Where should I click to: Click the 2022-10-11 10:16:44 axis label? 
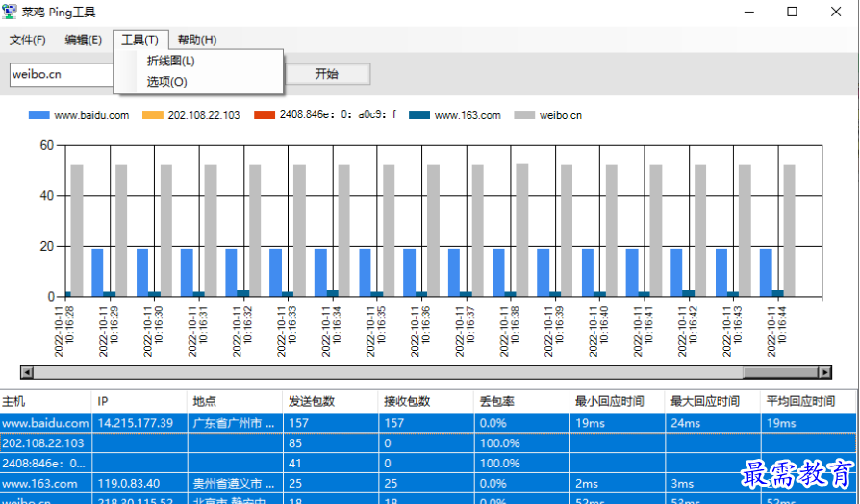pyautogui.click(x=776, y=331)
